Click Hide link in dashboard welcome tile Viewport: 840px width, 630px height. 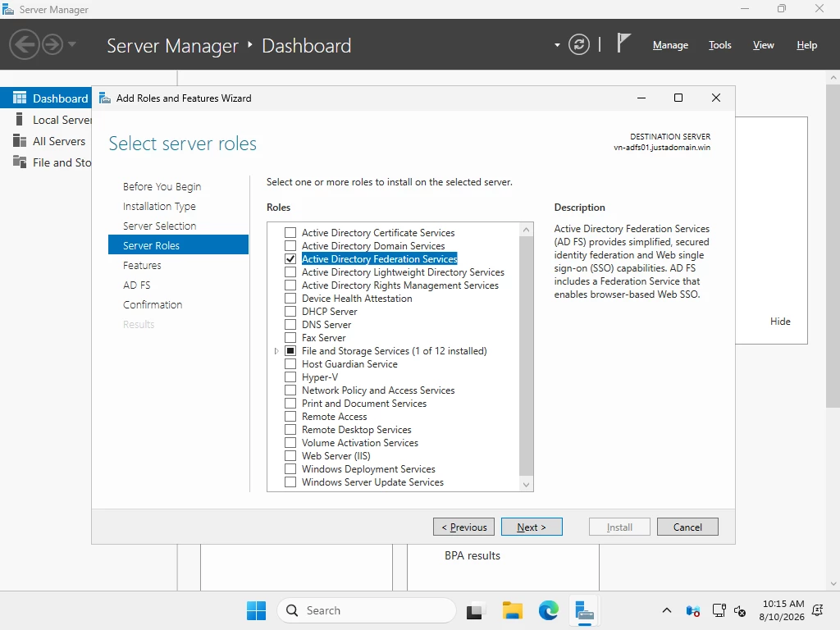[780, 322]
